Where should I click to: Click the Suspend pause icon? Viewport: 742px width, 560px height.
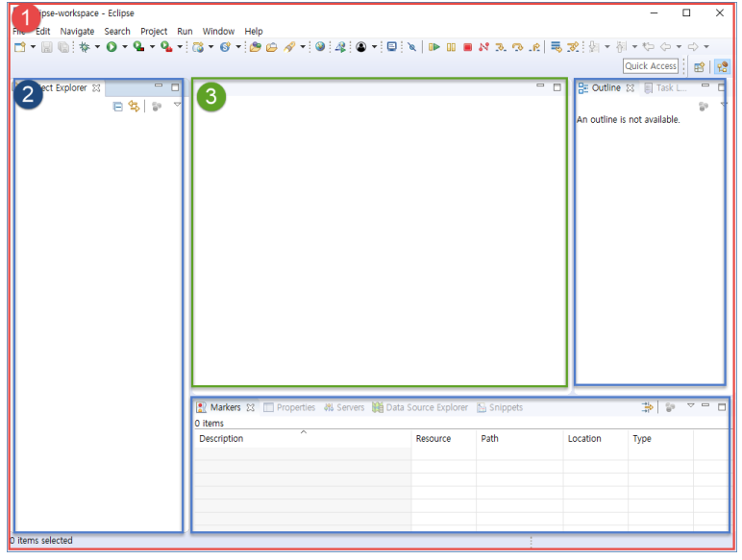[451, 47]
